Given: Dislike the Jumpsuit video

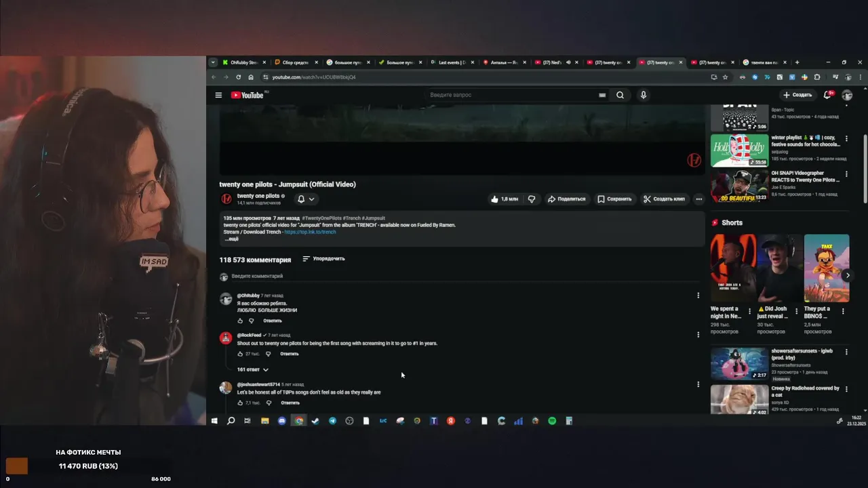Looking at the screenshot, I should (x=532, y=199).
